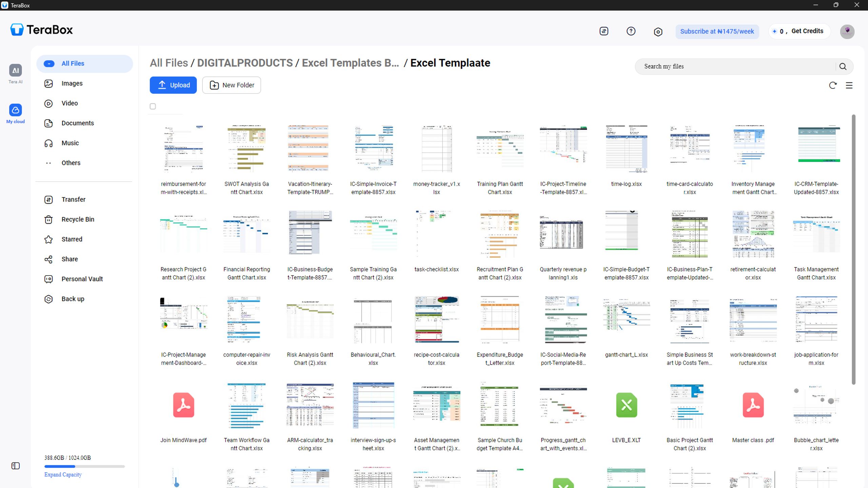Click the user profile avatar
The height and width of the screenshot is (488, 868).
pyautogui.click(x=847, y=32)
